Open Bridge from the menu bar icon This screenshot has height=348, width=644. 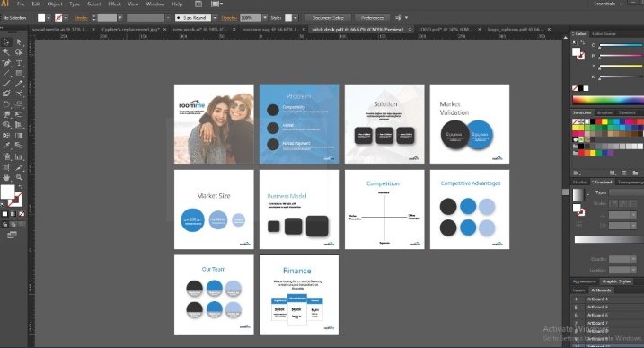(198, 4)
